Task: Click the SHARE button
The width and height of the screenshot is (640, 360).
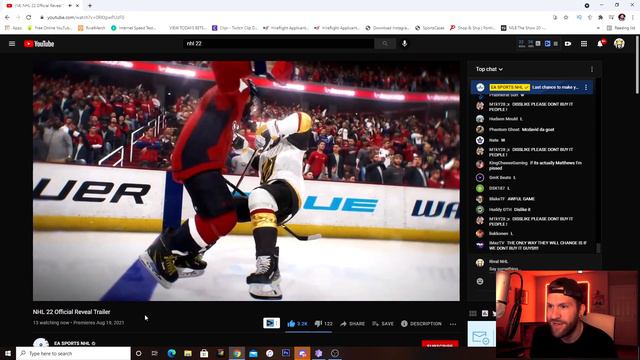Action: tap(353, 324)
